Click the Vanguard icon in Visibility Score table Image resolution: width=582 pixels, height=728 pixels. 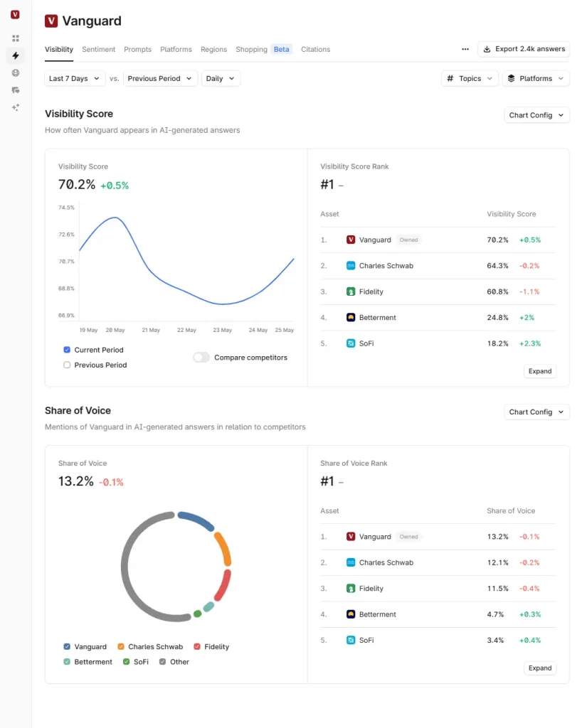351,240
